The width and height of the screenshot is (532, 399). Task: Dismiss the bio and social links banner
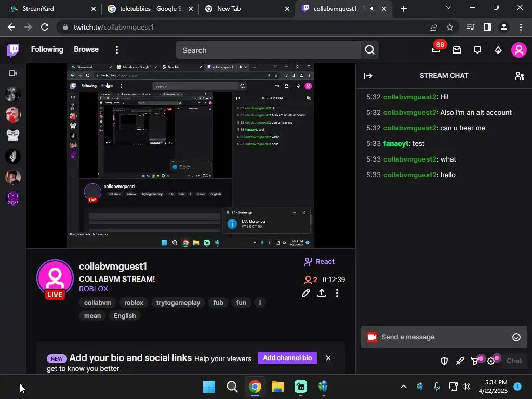point(328,358)
